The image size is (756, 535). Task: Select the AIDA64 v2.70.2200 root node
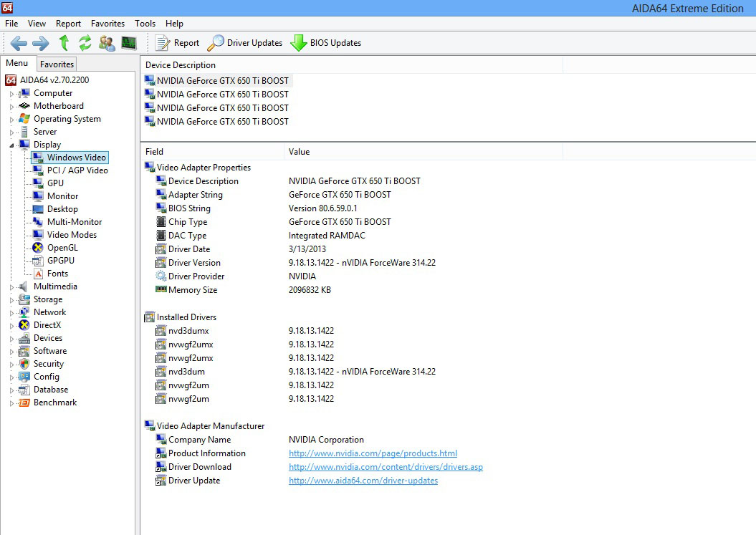tap(54, 80)
